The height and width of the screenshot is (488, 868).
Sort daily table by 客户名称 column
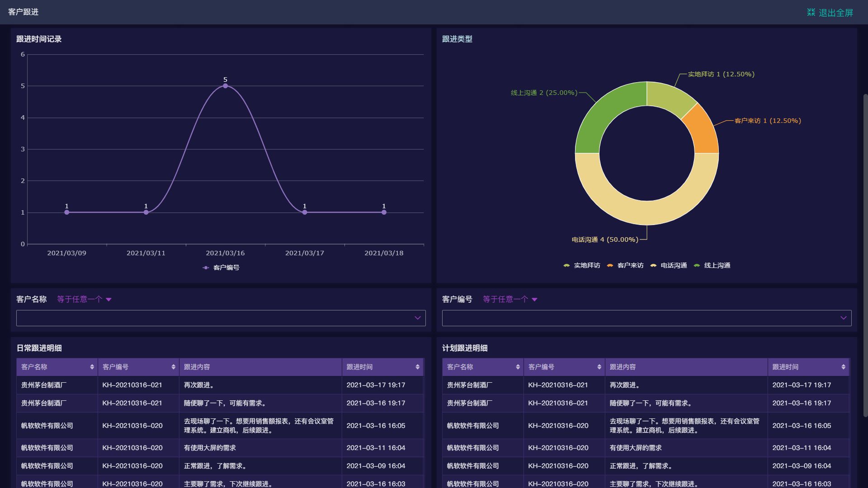pos(92,367)
